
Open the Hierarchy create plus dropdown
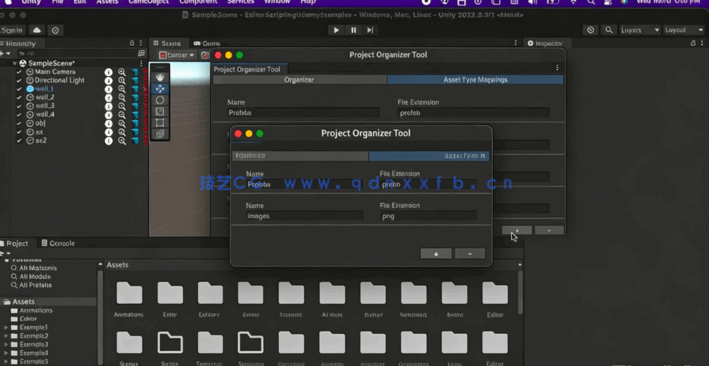(x=5, y=53)
